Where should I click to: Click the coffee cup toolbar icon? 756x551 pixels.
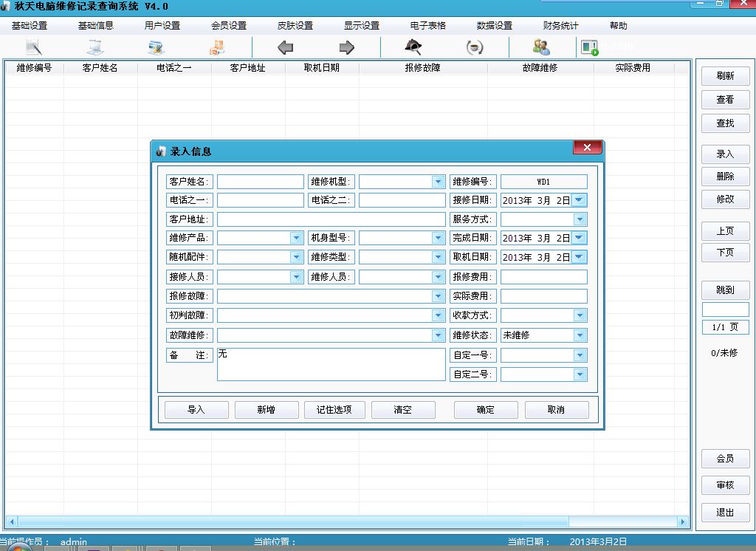click(x=475, y=48)
